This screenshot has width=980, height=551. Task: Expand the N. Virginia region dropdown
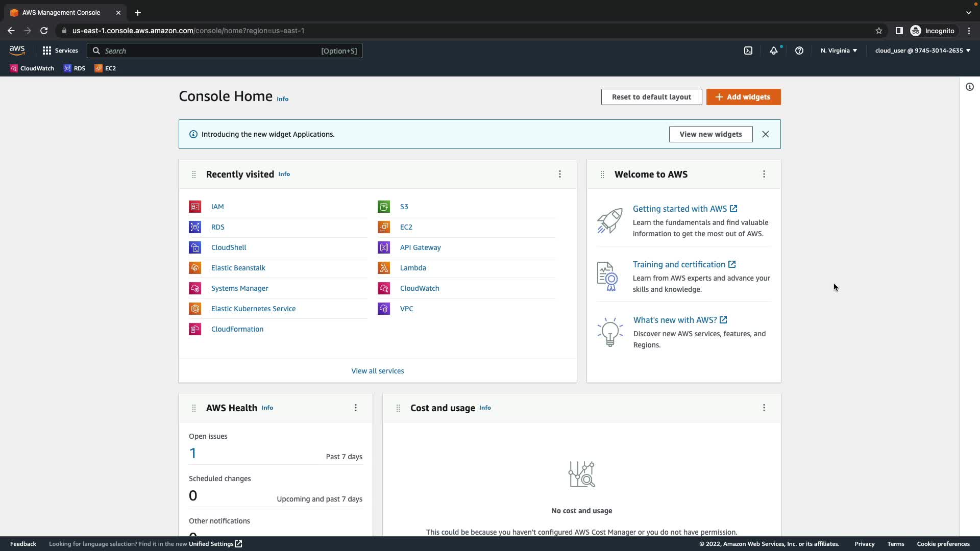(839, 51)
